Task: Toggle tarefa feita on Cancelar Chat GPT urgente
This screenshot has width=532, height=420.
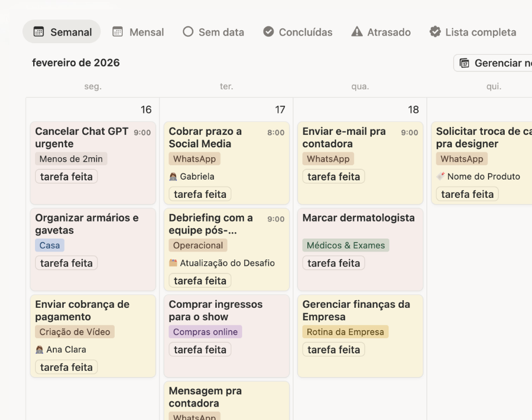Action: point(66,177)
